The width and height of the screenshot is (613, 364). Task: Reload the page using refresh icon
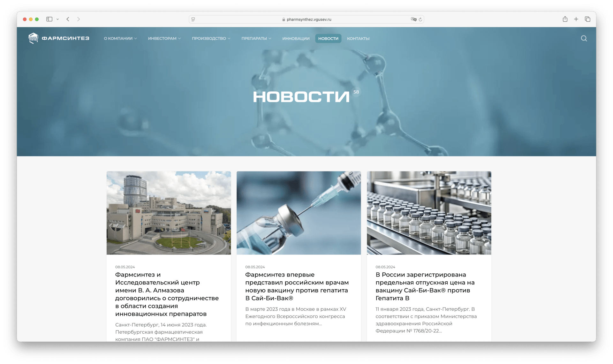[x=420, y=19]
